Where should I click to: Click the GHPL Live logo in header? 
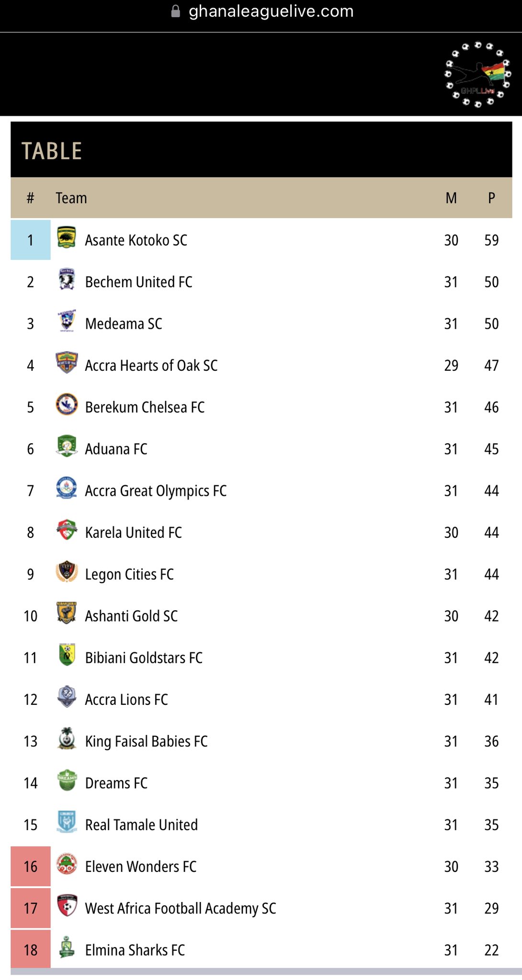(478, 75)
